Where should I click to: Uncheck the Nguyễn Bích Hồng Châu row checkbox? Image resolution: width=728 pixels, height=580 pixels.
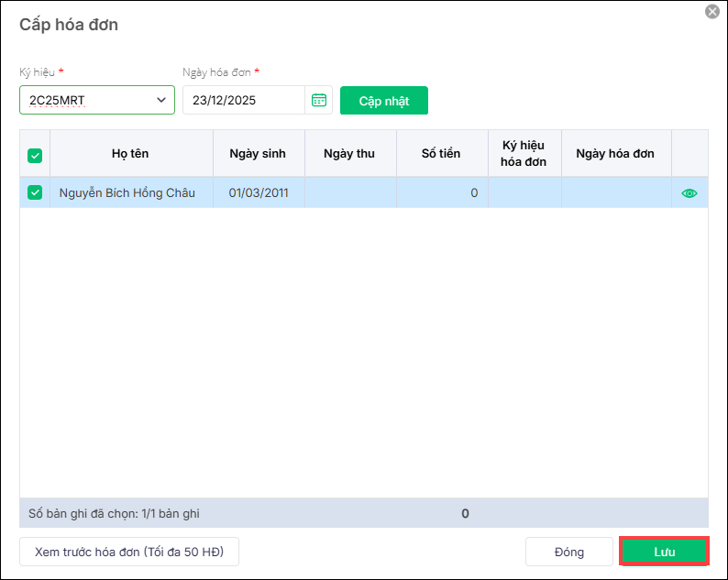pyautogui.click(x=35, y=192)
